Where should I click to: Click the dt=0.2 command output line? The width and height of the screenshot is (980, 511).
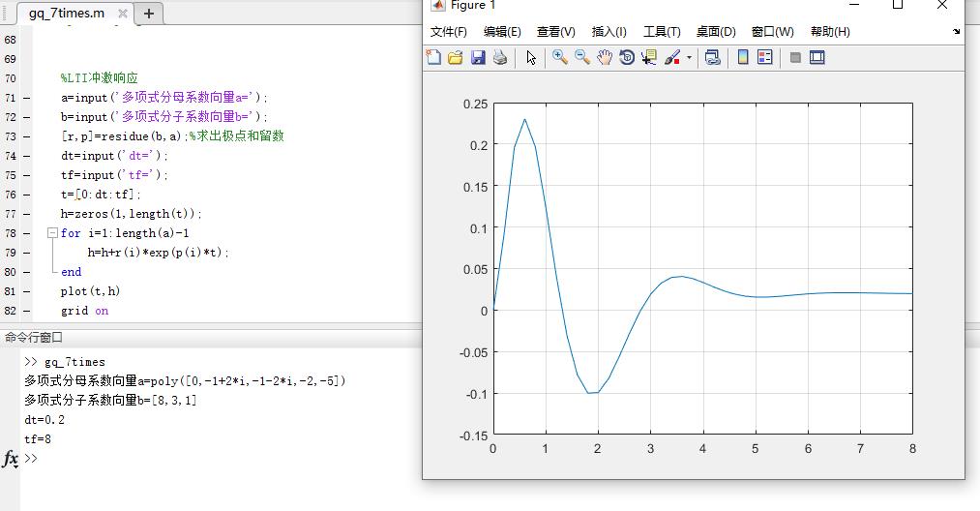[x=45, y=420]
